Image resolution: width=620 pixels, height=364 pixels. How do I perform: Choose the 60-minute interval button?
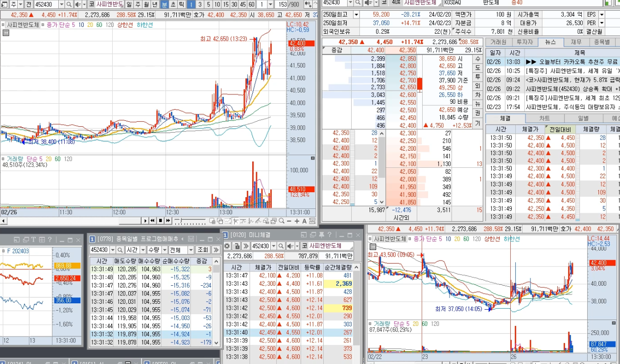point(251,4)
